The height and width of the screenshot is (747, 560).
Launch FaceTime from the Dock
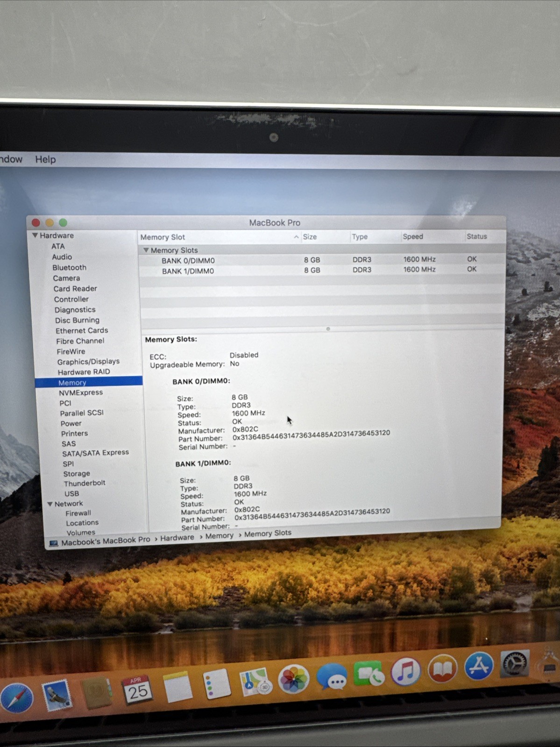point(369,674)
